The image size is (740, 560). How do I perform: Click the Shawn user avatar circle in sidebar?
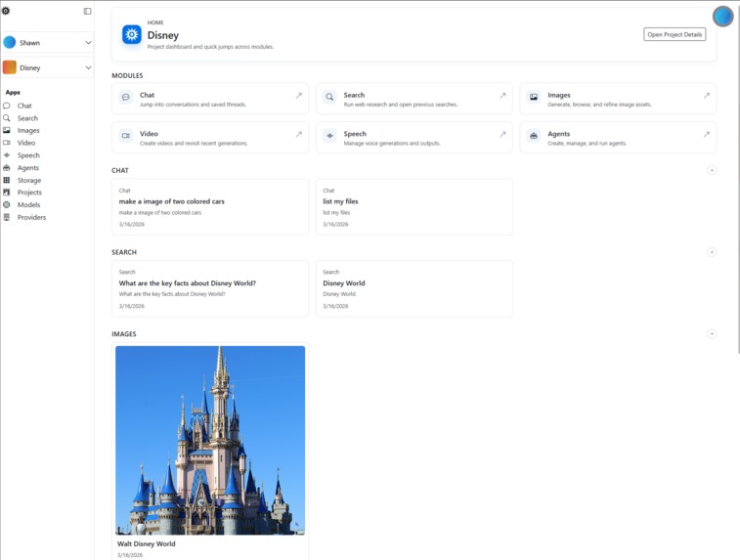10,42
